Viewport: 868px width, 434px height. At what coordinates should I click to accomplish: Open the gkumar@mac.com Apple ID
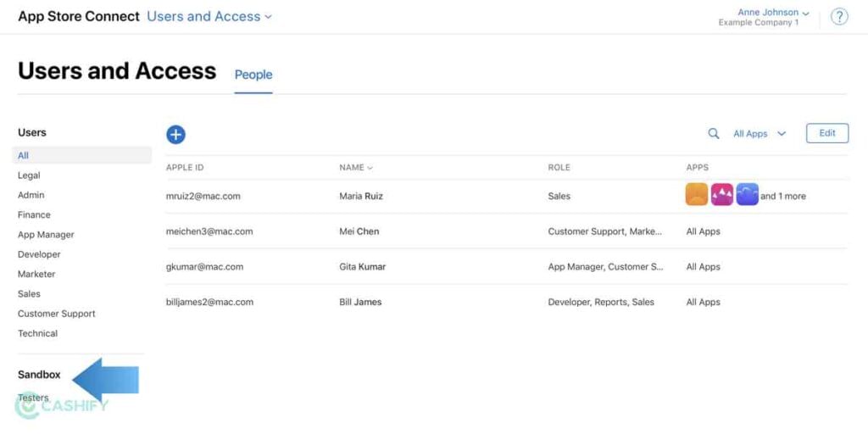205,267
